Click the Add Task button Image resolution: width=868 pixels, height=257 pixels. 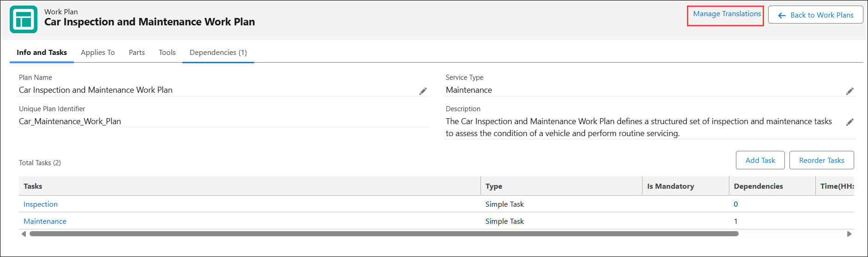(760, 160)
